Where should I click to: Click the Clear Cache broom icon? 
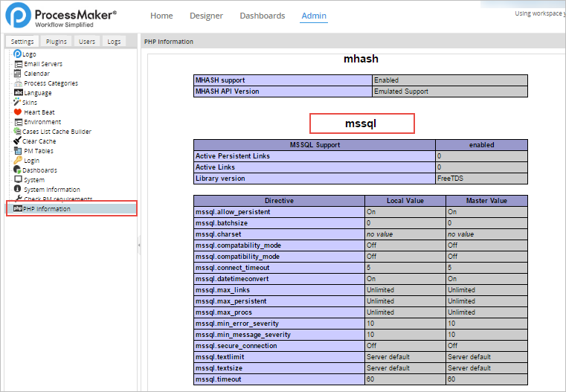tap(18, 141)
